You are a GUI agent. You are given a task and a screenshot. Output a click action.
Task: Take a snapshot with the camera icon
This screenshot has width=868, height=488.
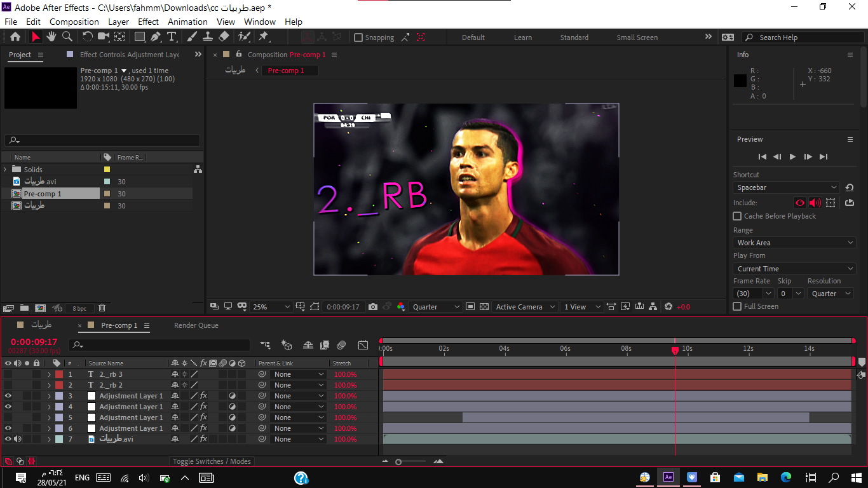click(373, 307)
